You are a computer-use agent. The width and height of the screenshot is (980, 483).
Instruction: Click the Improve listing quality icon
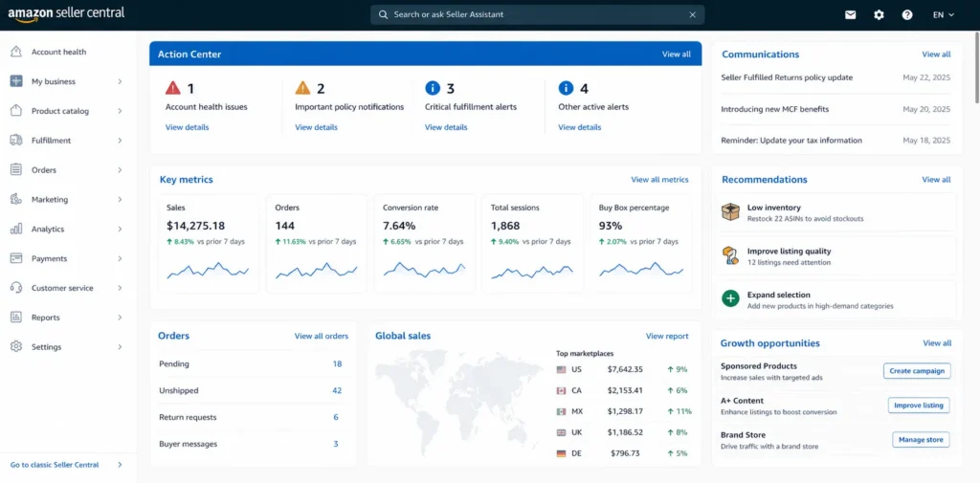coord(730,255)
